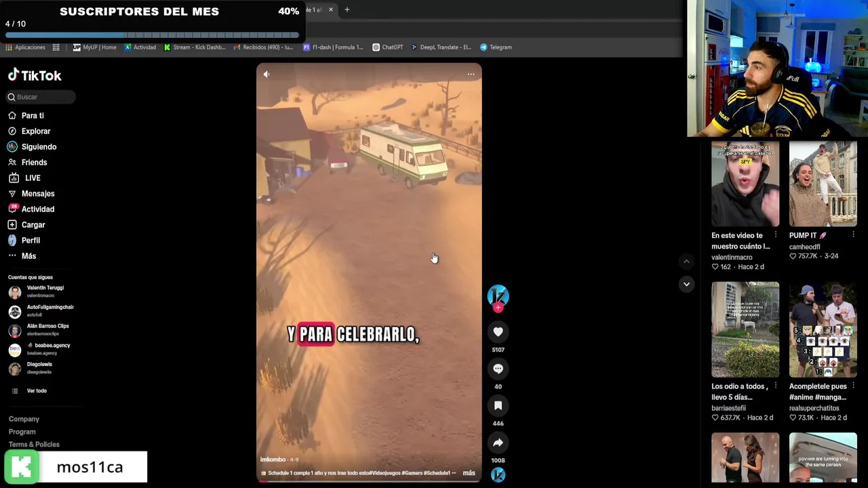Open the couple video thumbnail at bottom

click(x=745, y=457)
